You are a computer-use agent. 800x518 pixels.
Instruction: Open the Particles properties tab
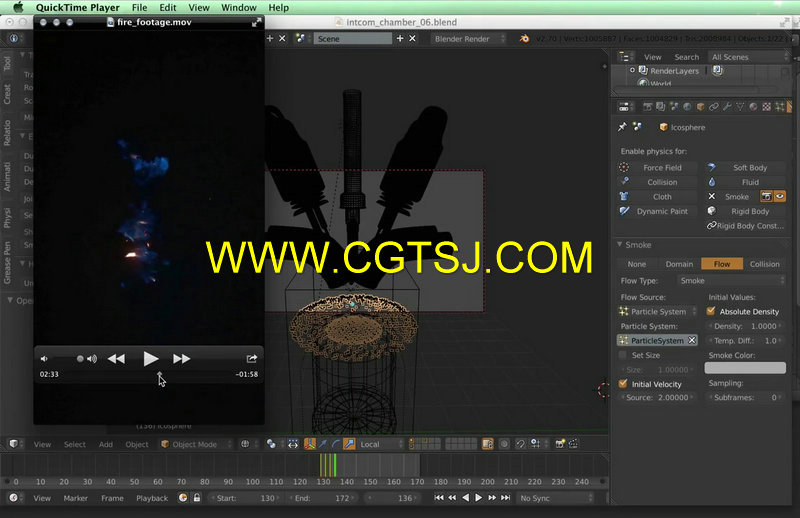coord(780,107)
